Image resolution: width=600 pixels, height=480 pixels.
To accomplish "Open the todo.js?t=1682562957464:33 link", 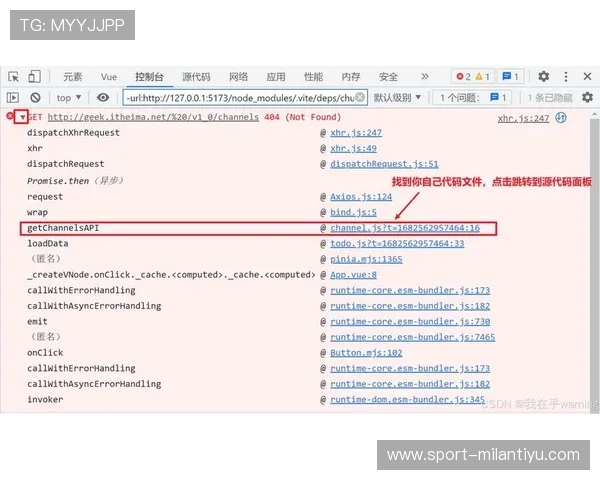I will 397,243.
